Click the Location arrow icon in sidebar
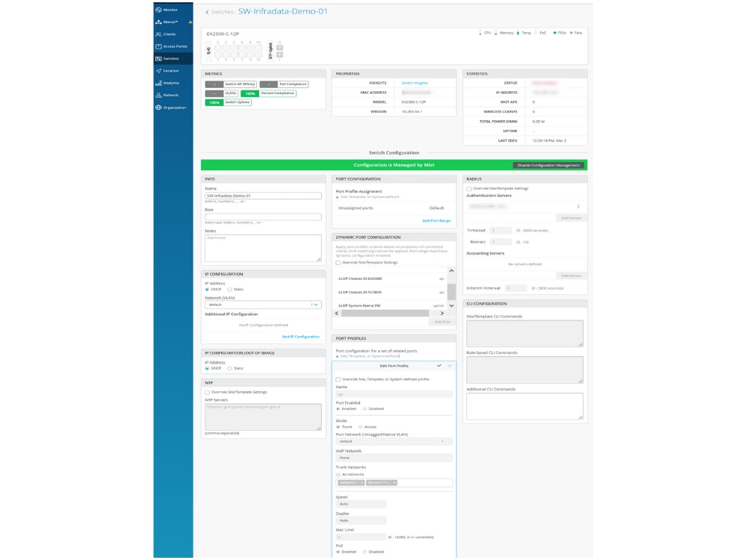 (x=158, y=70)
